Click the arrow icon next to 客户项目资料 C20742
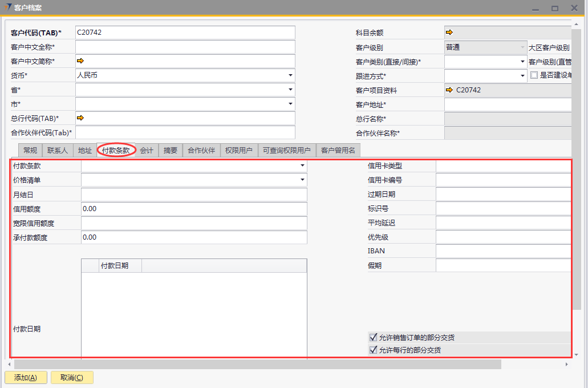588x388 pixels. coord(449,90)
